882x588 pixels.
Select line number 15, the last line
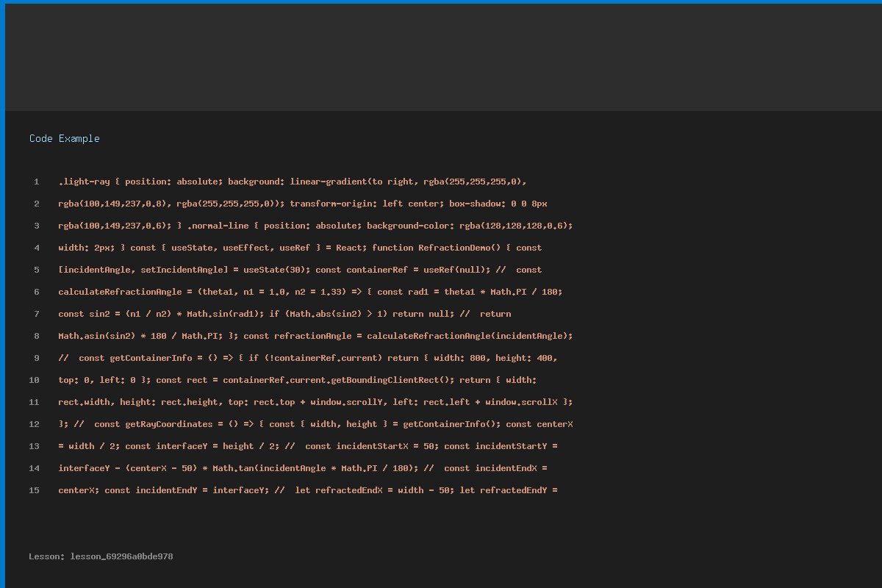34,490
